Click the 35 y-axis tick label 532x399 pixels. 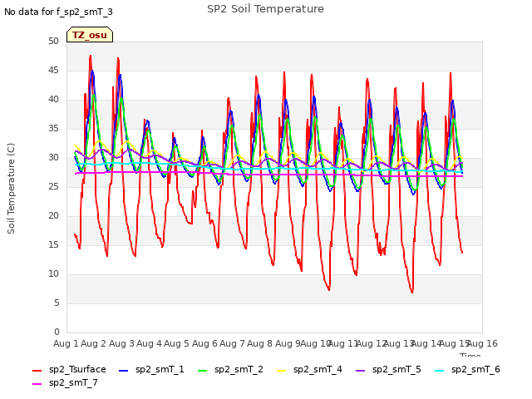(x=53, y=129)
